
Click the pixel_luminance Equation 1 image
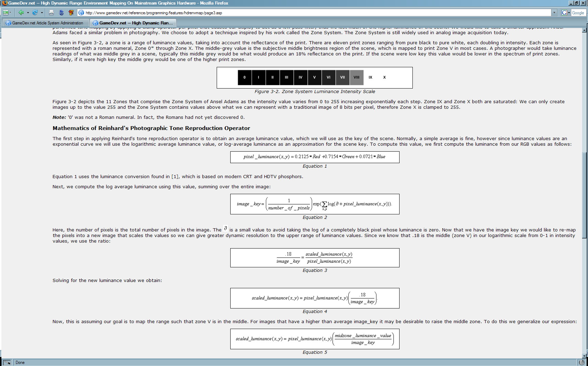click(x=315, y=157)
